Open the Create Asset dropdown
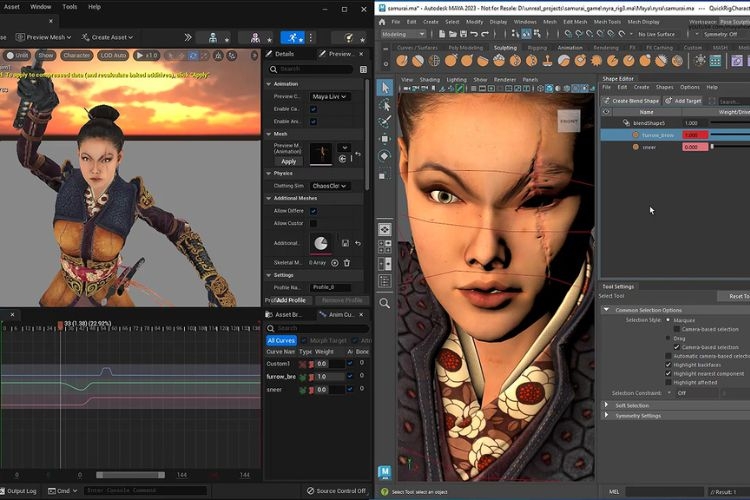The height and width of the screenshot is (500, 750). [107, 37]
